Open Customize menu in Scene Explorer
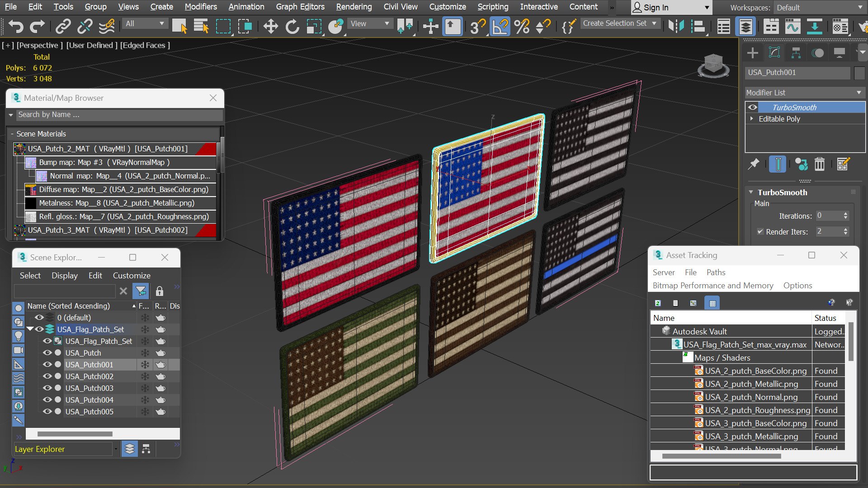 [x=132, y=276]
